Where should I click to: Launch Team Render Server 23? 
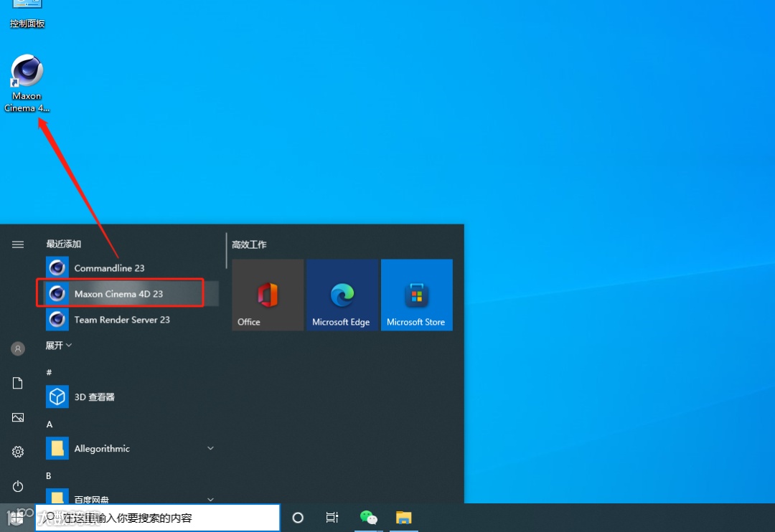click(132, 320)
